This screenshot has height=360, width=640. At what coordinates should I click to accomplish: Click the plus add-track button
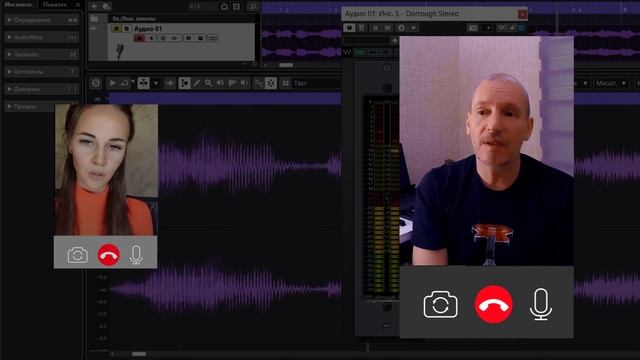pyautogui.click(x=94, y=6)
